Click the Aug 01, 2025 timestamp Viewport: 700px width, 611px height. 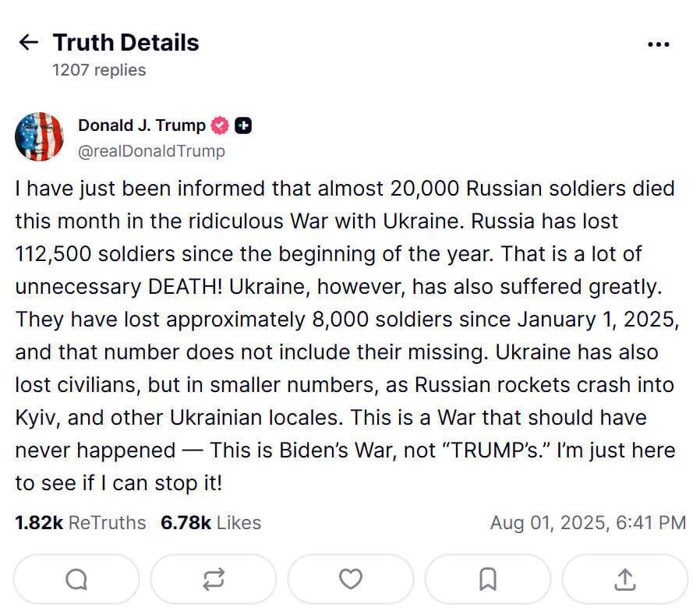[x=588, y=522]
